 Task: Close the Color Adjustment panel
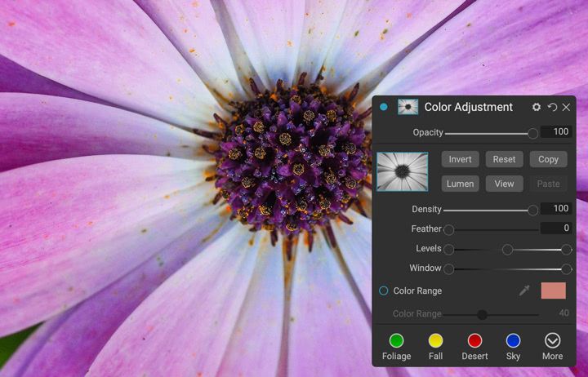[x=566, y=108]
